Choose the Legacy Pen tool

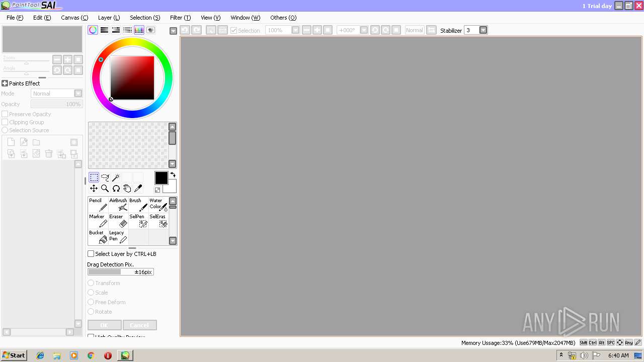(x=118, y=236)
